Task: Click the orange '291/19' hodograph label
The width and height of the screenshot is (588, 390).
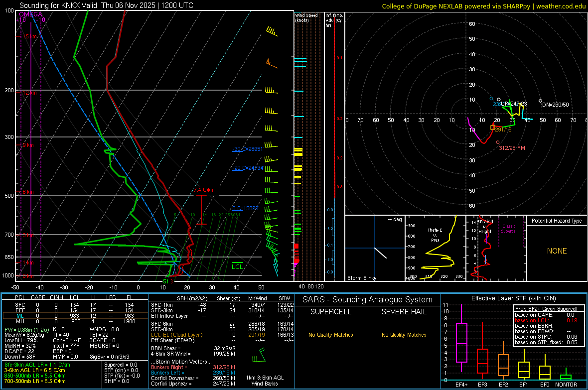Action: click(503, 130)
